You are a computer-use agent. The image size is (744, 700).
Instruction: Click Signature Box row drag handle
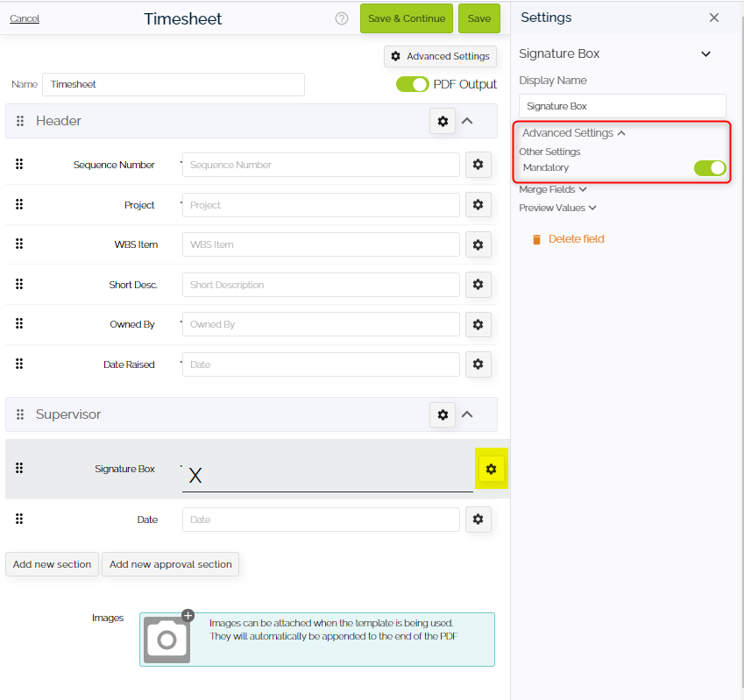(19, 468)
